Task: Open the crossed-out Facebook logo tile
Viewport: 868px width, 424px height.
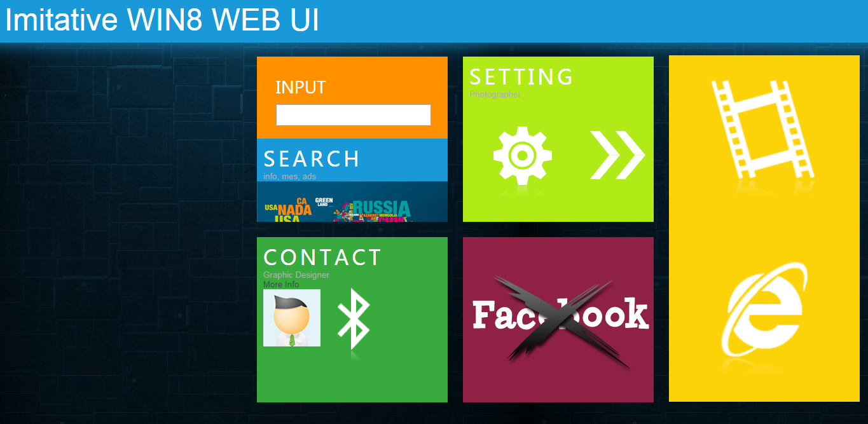Action: coord(558,320)
